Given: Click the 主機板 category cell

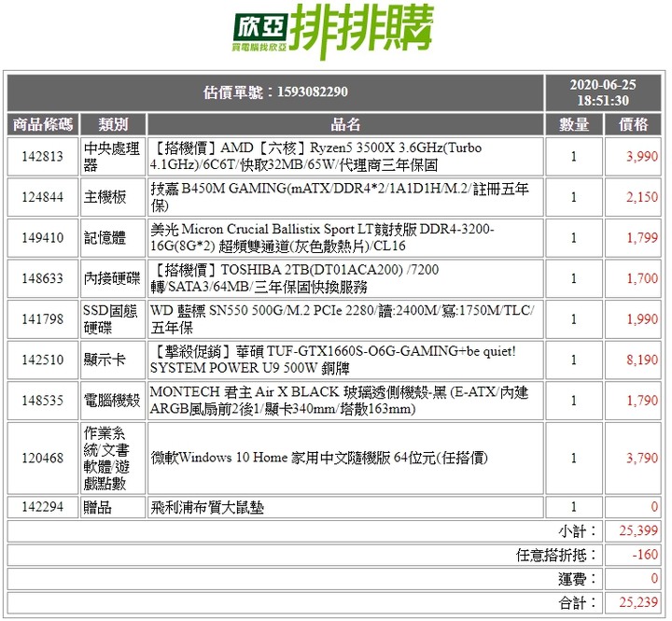Looking at the screenshot, I should (113, 197).
